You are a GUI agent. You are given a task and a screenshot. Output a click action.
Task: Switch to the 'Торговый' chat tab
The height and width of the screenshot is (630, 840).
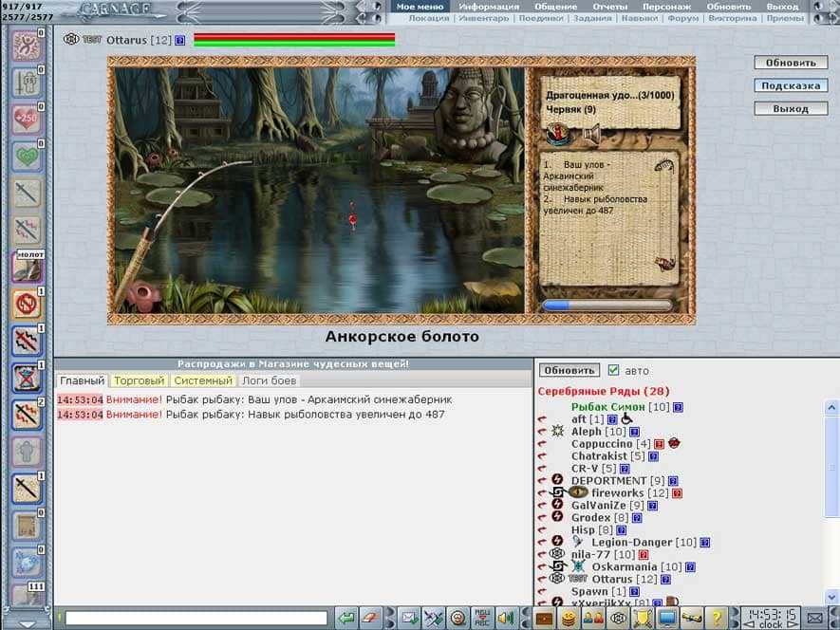[x=139, y=380]
